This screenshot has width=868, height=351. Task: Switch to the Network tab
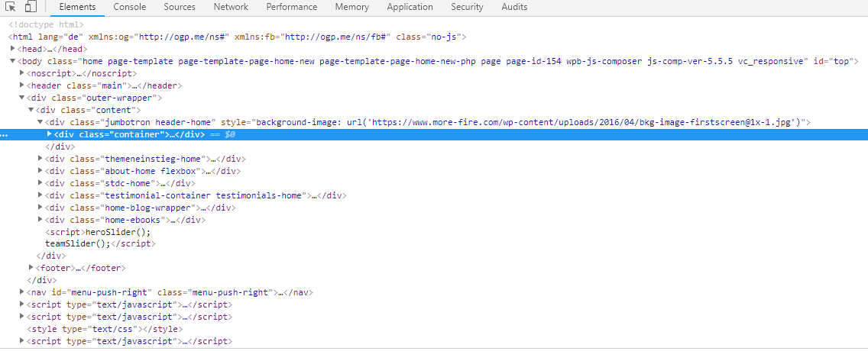click(x=231, y=7)
